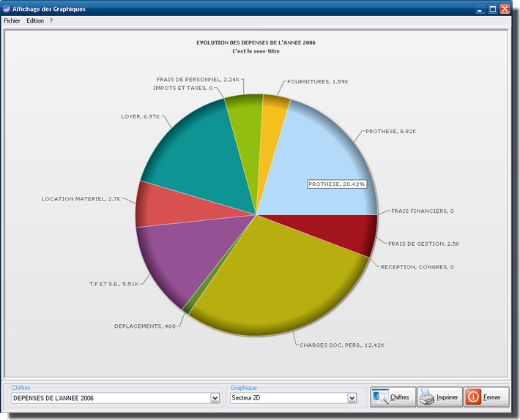Click the dark red FRAIS DE GESTION slice
The image size is (520, 420).
tap(344, 230)
